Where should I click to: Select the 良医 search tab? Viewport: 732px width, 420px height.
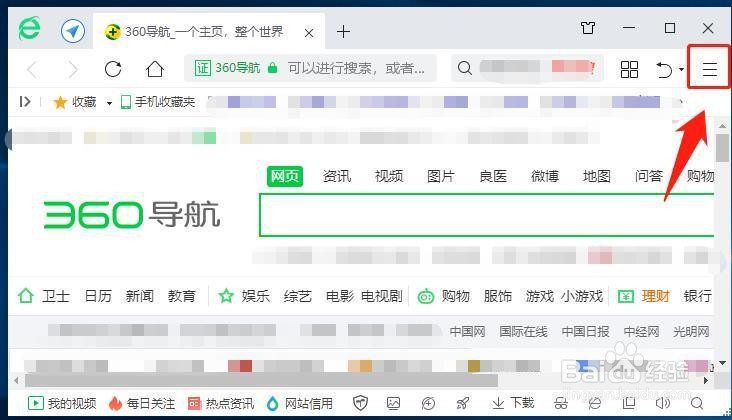click(493, 176)
